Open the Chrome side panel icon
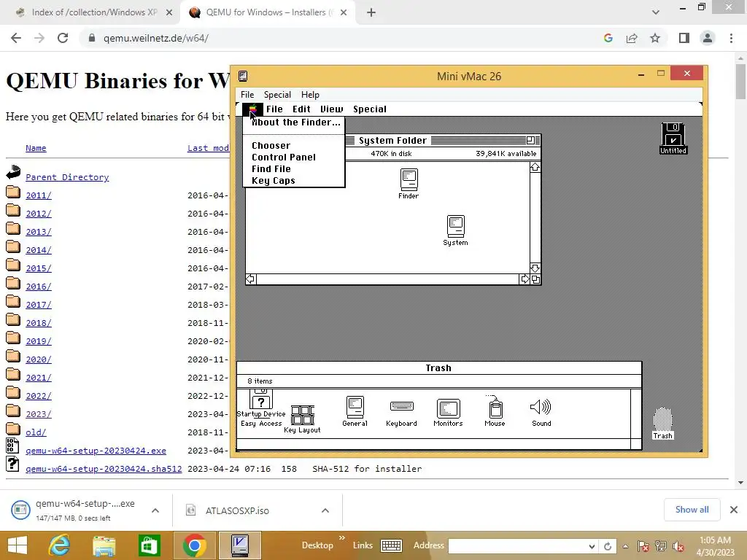The width and height of the screenshot is (747, 560). pos(684,38)
